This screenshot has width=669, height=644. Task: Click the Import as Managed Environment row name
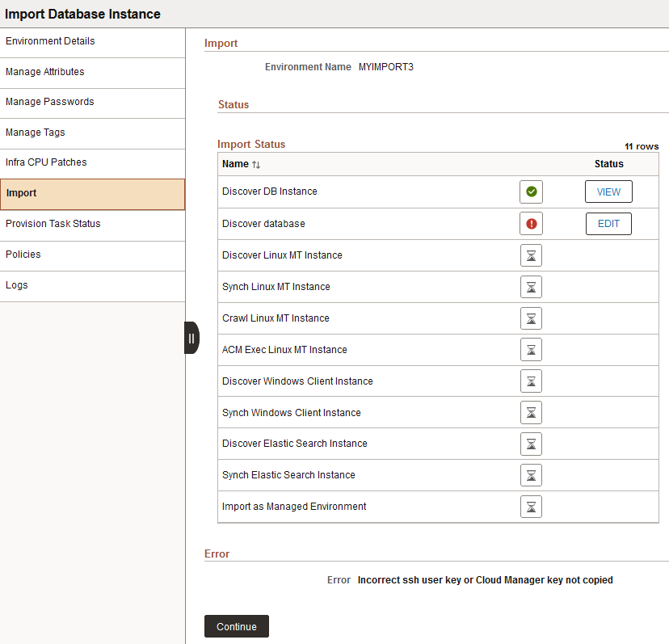coord(294,507)
